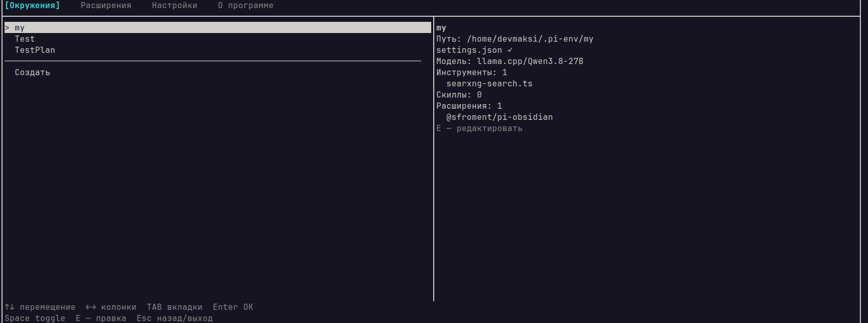Click the колонки hint in footer

119,307
